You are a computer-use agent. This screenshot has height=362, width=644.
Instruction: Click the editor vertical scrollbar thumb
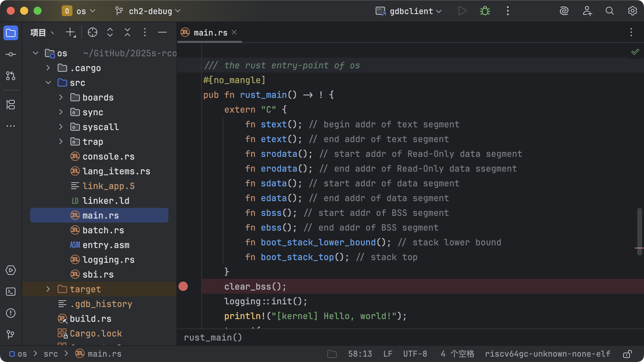(x=639, y=231)
